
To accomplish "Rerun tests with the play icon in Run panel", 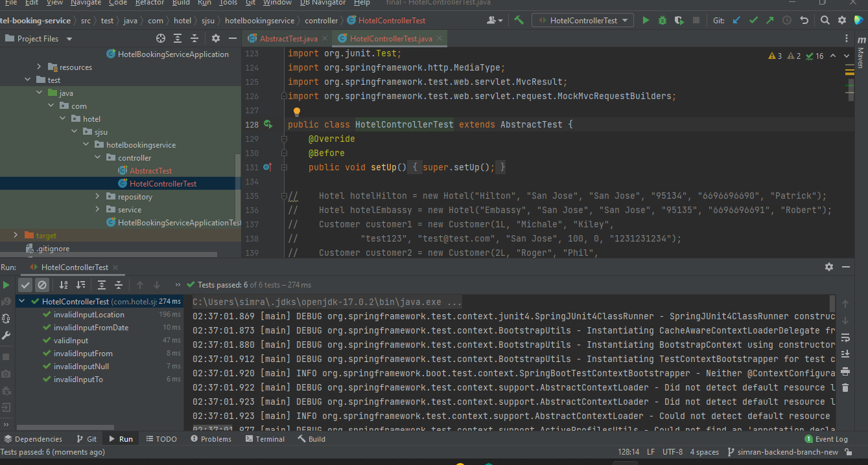I will [x=6, y=284].
